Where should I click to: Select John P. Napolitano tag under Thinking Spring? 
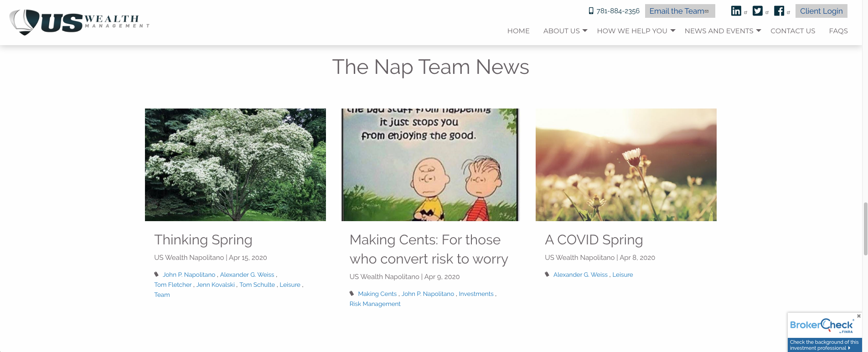click(x=189, y=274)
